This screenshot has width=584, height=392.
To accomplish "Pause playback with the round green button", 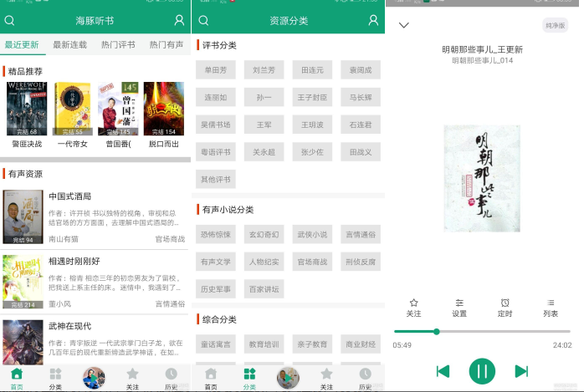I will (x=482, y=371).
